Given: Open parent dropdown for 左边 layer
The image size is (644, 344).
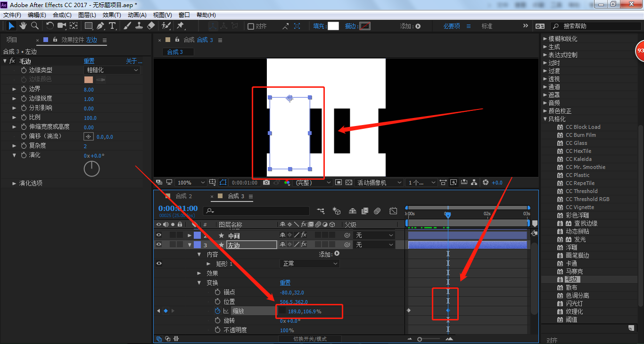Looking at the screenshot, I should [x=375, y=245].
